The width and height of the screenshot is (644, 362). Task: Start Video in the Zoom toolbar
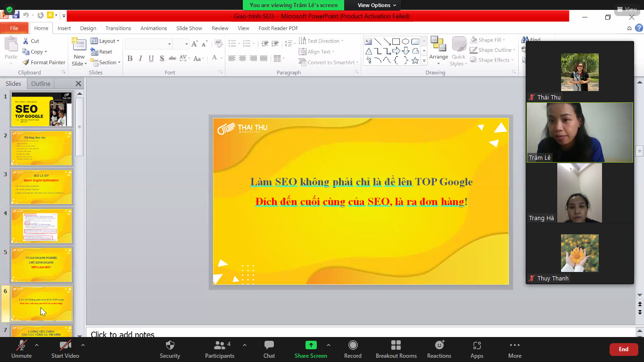(x=65, y=350)
